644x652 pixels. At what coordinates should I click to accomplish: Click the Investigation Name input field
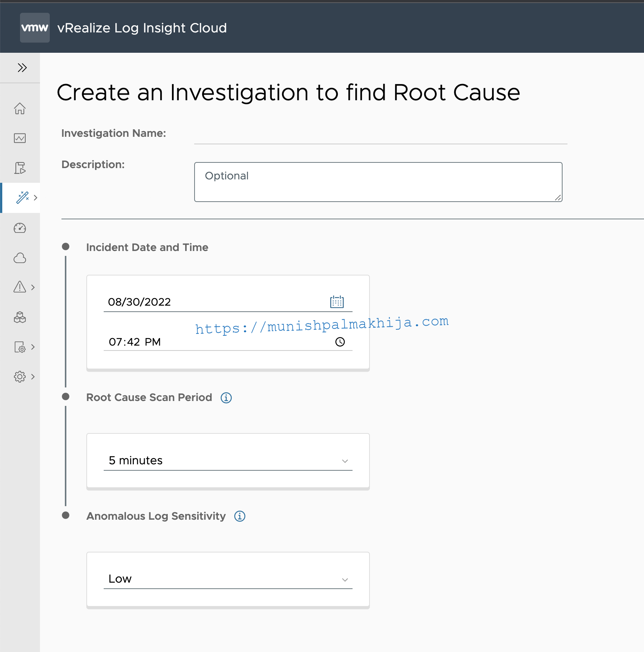381,134
